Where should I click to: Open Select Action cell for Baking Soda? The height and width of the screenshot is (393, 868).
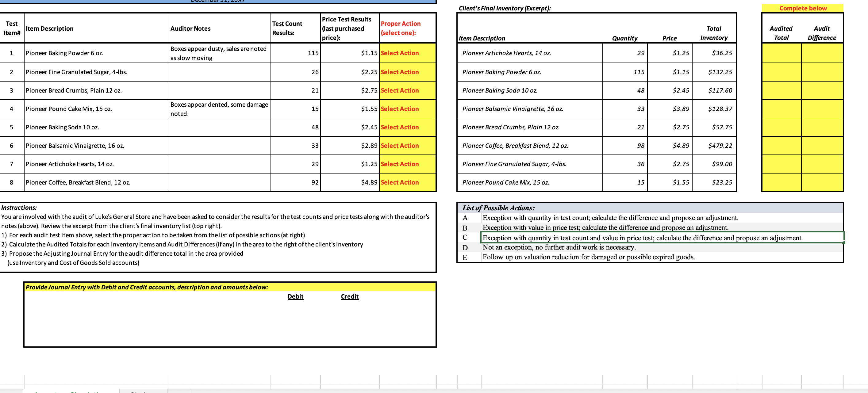click(x=407, y=127)
